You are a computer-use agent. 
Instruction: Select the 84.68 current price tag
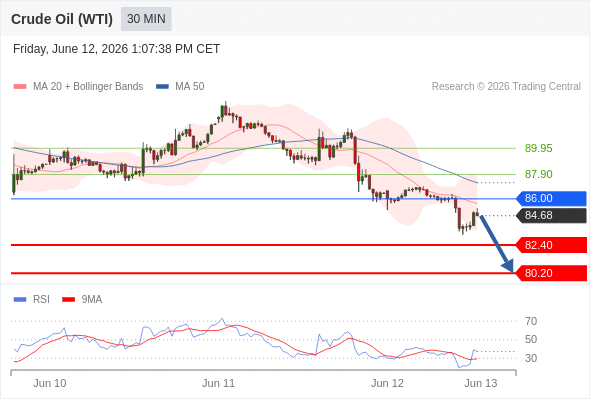[552, 216]
